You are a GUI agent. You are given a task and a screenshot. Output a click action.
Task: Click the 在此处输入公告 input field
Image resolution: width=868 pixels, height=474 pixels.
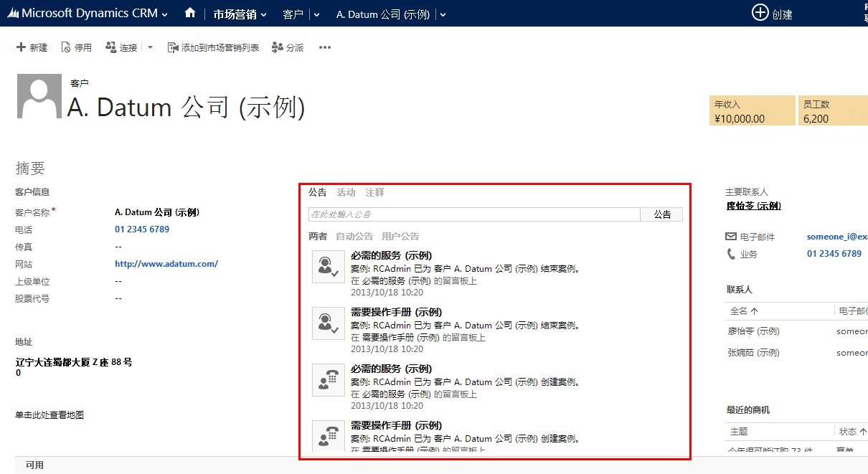pos(473,214)
